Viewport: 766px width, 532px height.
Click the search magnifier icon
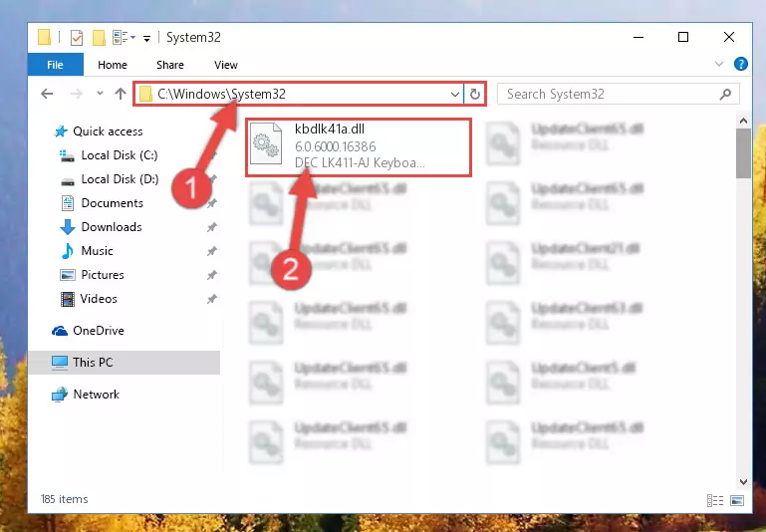725,94
